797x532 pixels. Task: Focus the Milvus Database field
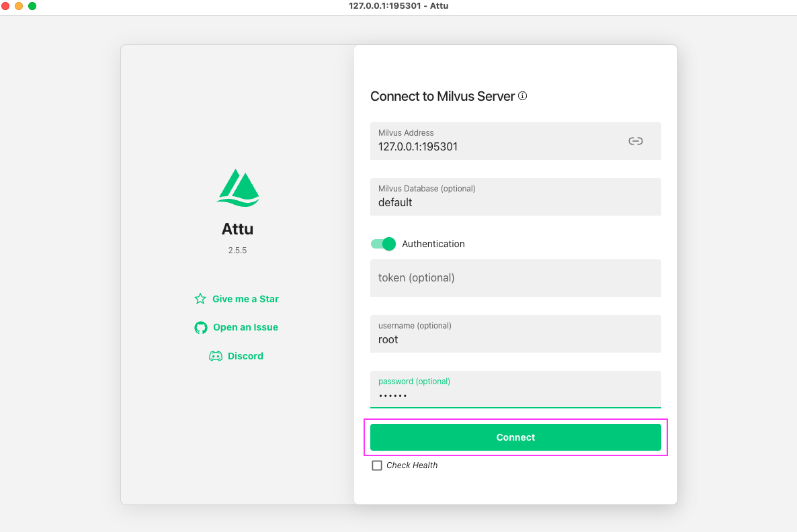[515, 197]
